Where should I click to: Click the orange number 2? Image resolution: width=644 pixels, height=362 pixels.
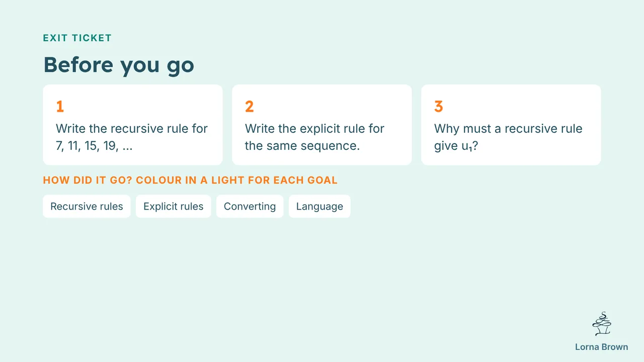click(250, 107)
